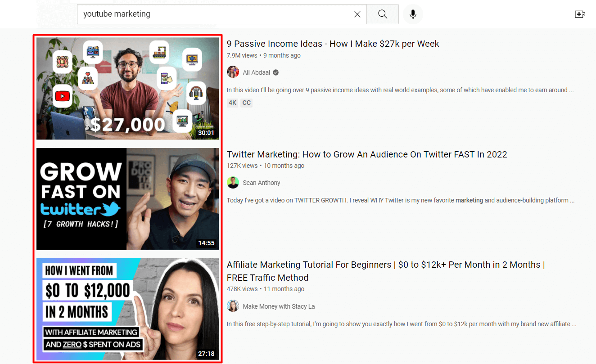Viewport: 596px width, 364px height.
Task: Click the 127K views text
Action: [x=242, y=166]
